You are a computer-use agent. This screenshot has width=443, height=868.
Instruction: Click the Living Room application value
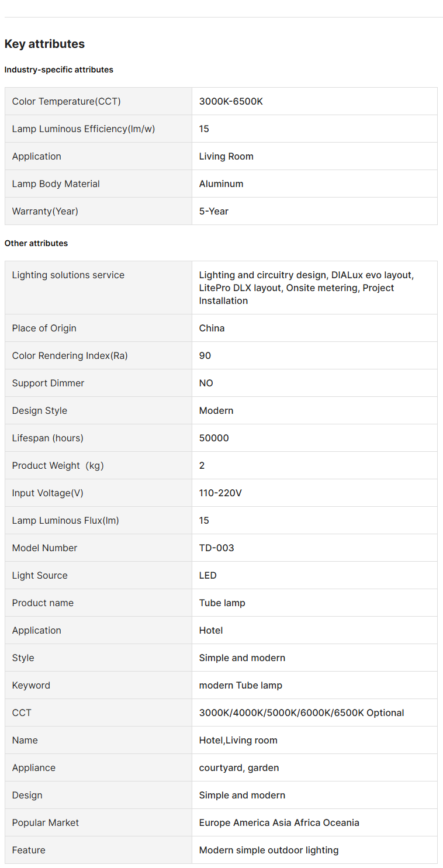click(226, 156)
